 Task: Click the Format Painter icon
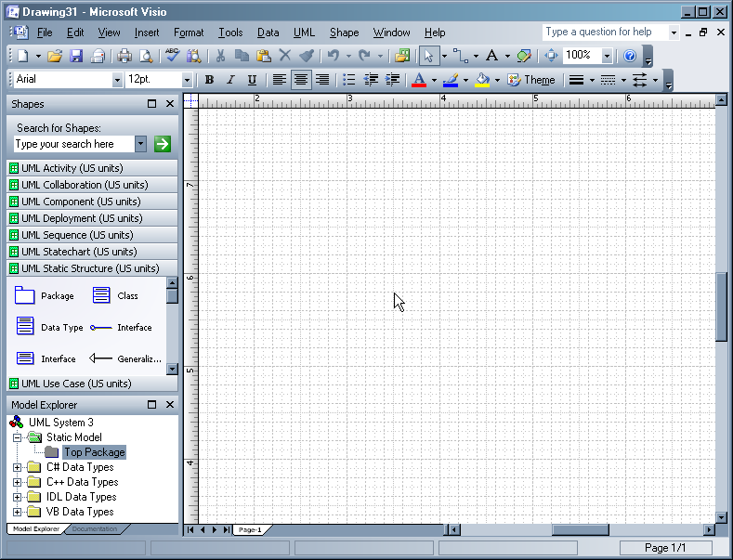tap(307, 56)
